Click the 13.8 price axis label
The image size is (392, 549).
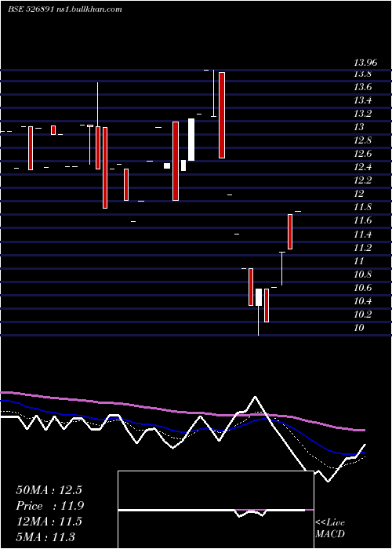[x=362, y=75]
